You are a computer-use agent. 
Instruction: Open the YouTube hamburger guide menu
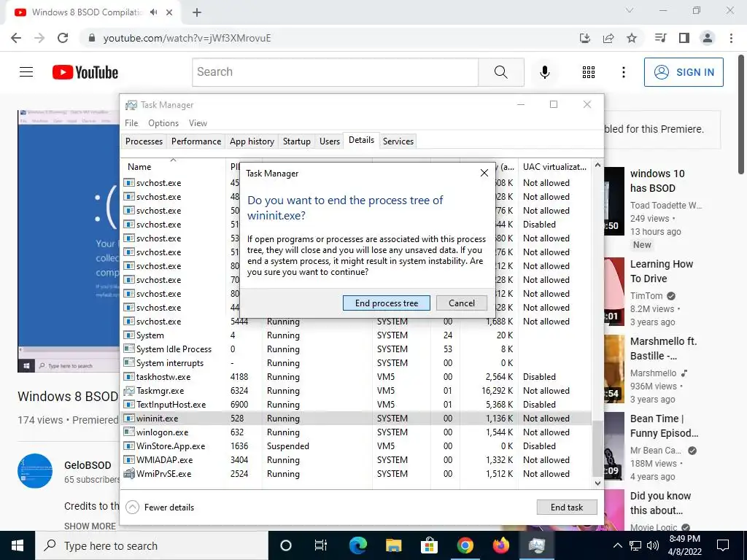[26, 72]
